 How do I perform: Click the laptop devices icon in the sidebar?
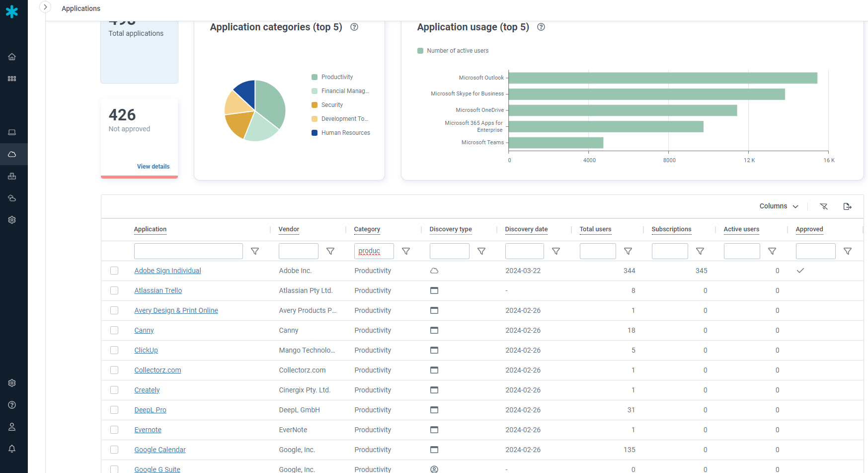pyautogui.click(x=12, y=132)
